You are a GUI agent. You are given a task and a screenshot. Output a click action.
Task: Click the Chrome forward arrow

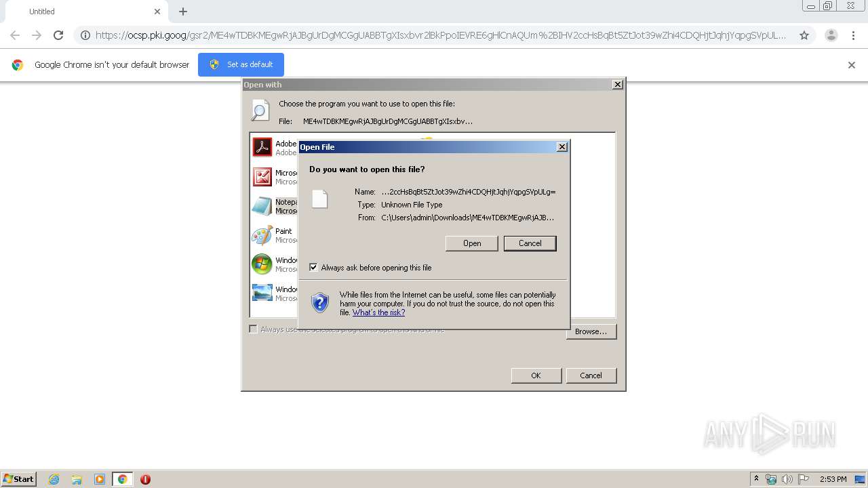(x=37, y=35)
